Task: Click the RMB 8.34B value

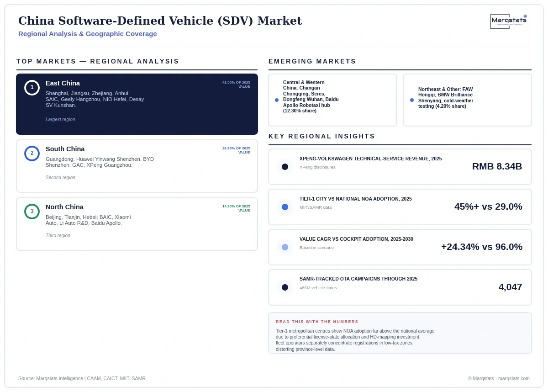Action: pyautogui.click(x=497, y=166)
